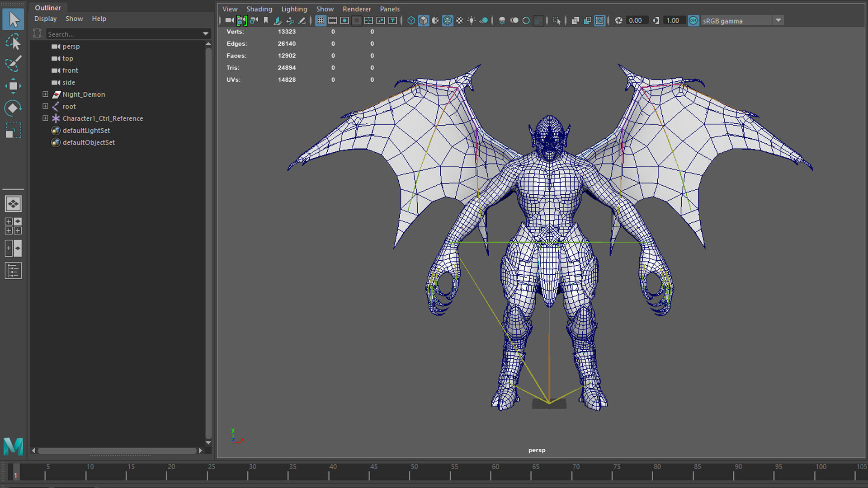Toggle the Safe Title overlay
The width and height of the screenshot is (868, 488).
pos(393,20)
